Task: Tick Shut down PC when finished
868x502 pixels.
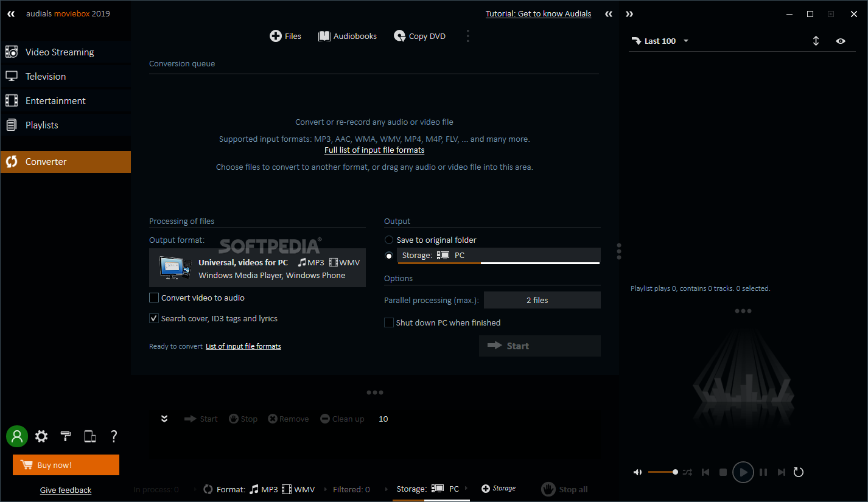Action: click(389, 323)
